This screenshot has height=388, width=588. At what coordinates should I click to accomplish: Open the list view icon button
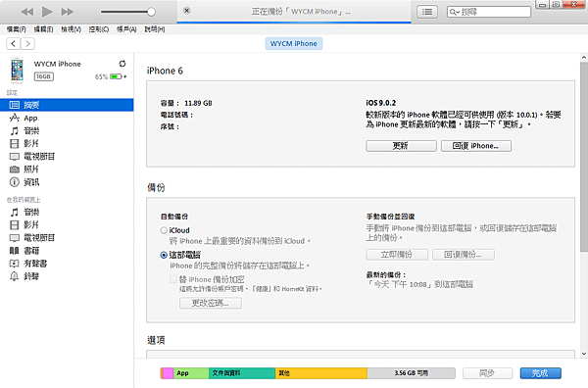point(427,12)
